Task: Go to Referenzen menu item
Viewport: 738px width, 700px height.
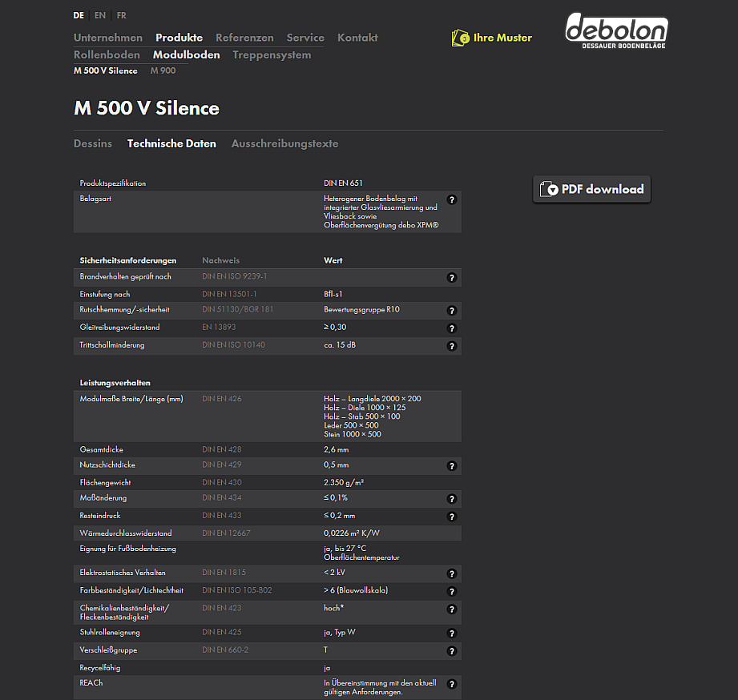Action: [x=244, y=38]
